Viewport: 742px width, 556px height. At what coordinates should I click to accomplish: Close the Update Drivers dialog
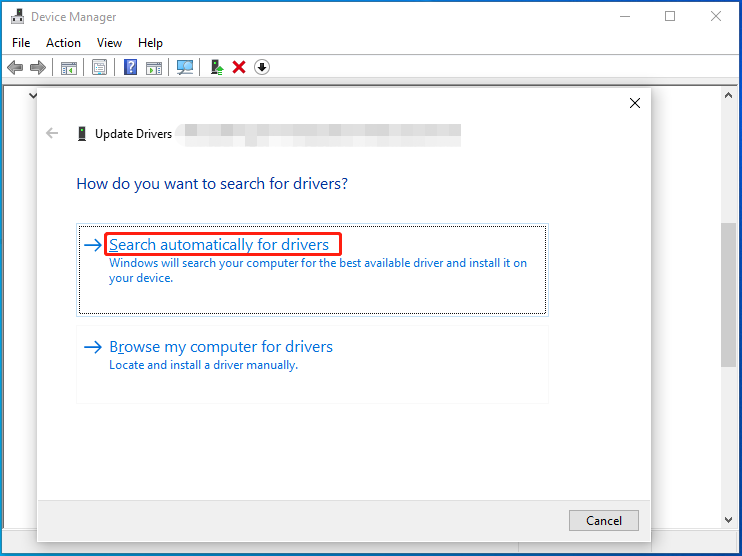[x=635, y=103]
